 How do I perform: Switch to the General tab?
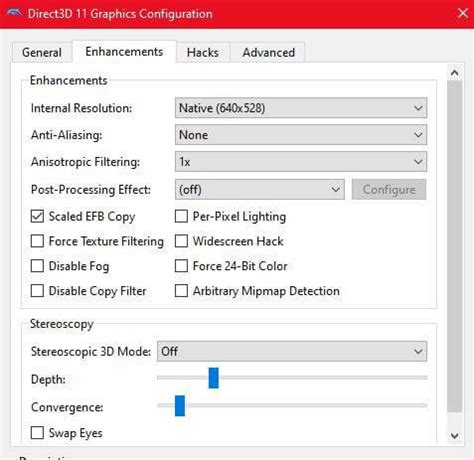(x=42, y=52)
